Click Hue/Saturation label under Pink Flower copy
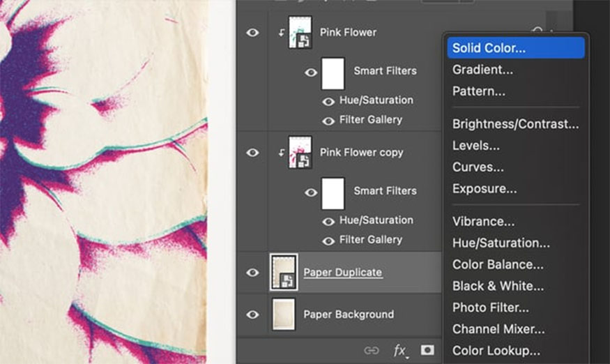 pos(376,220)
